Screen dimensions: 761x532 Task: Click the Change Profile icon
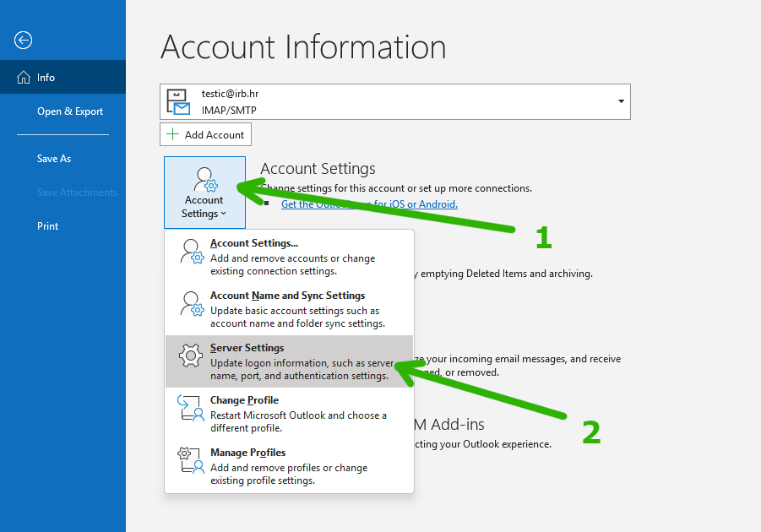tap(191, 408)
